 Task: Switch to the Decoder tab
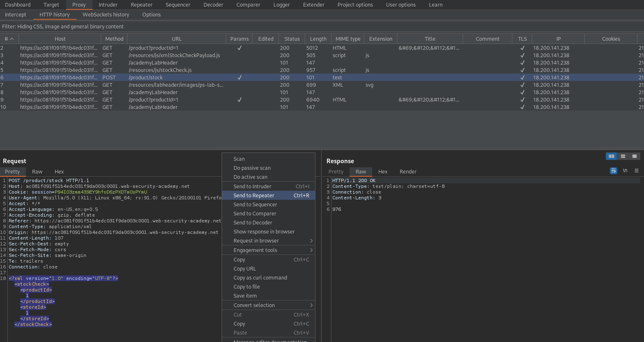click(x=213, y=5)
